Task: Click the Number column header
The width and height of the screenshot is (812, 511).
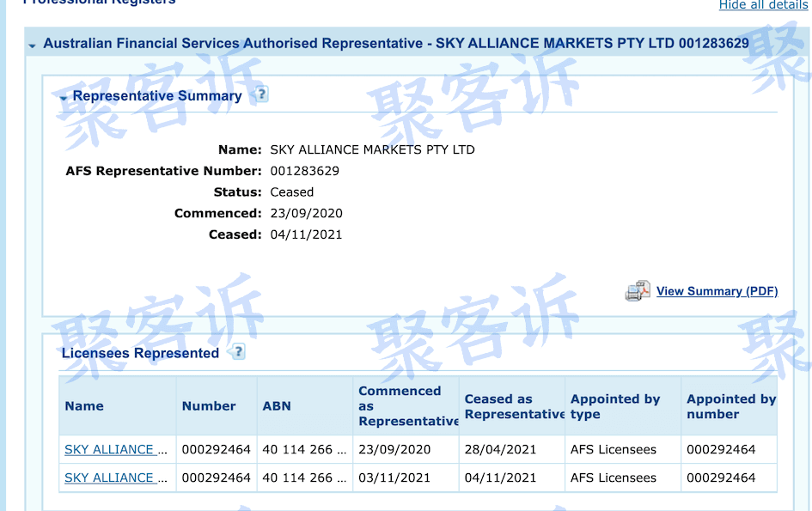Action: [x=217, y=406]
